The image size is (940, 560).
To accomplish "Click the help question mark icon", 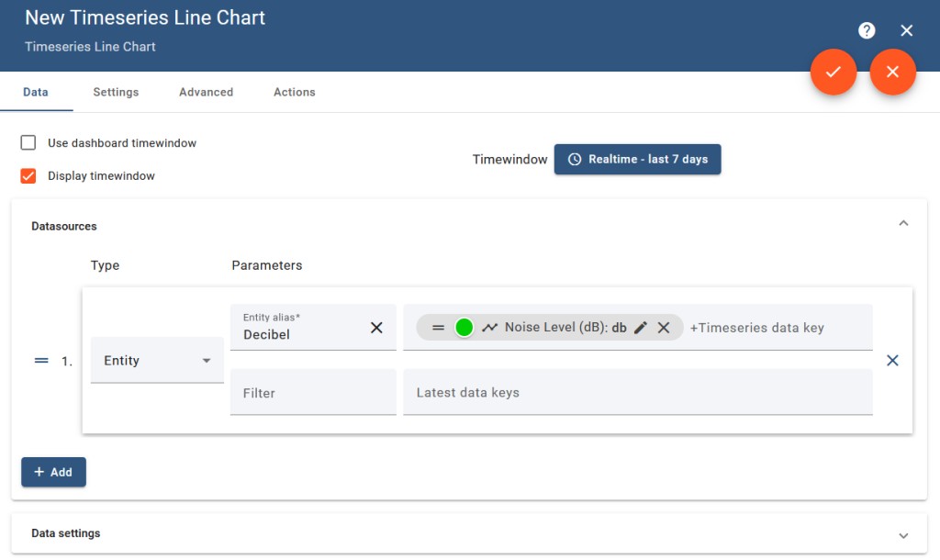I will tap(867, 30).
